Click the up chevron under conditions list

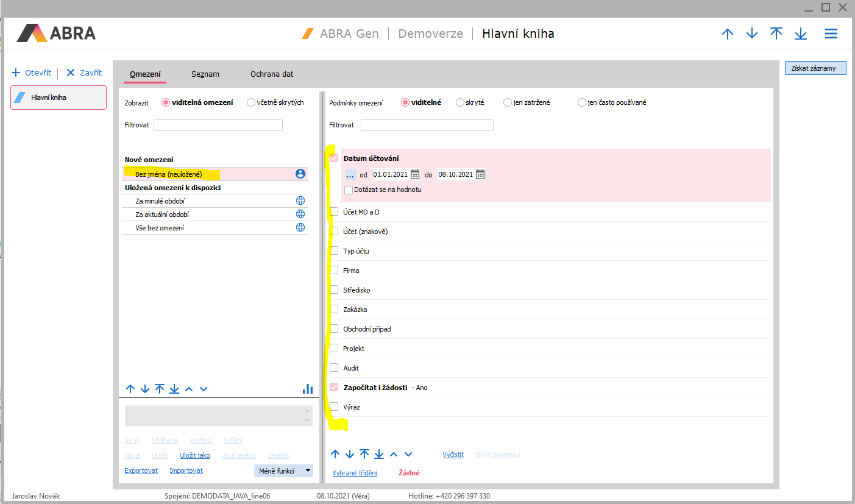pyautogui.click(x=394, y=454)
